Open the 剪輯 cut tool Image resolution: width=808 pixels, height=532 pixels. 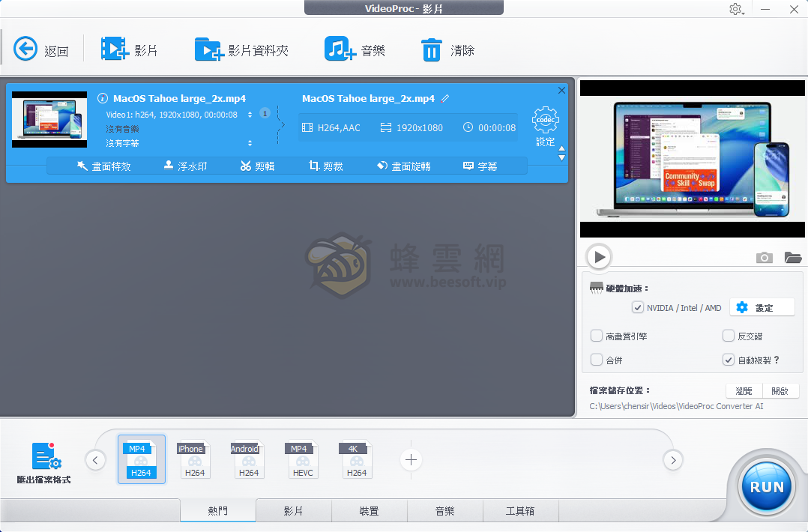[x=257, y=166]
